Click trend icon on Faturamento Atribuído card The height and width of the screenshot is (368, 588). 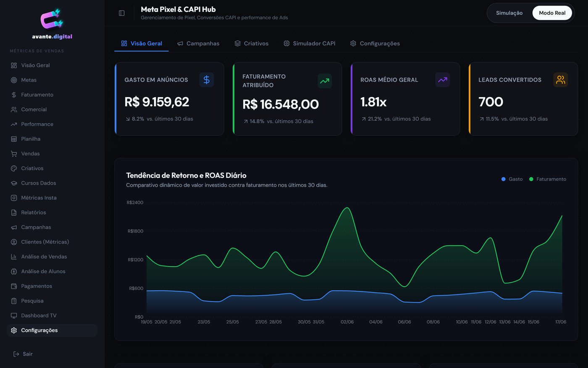(x=325, y=81)
